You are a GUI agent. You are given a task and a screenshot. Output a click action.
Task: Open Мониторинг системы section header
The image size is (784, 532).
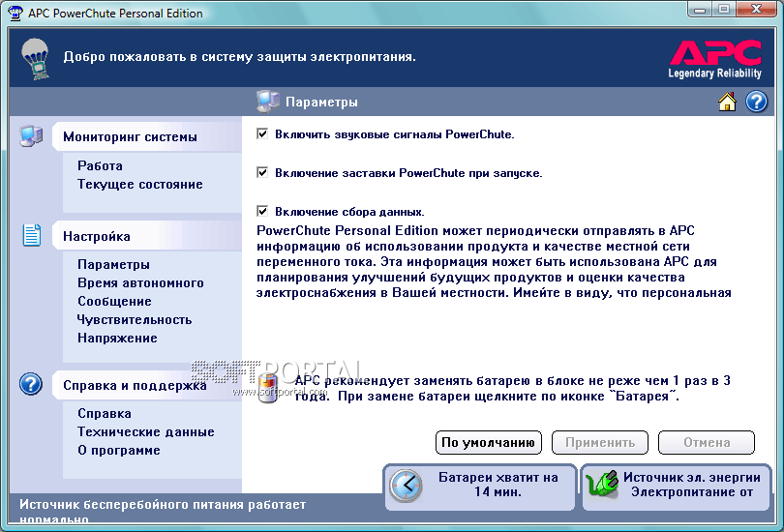(147, 136)
